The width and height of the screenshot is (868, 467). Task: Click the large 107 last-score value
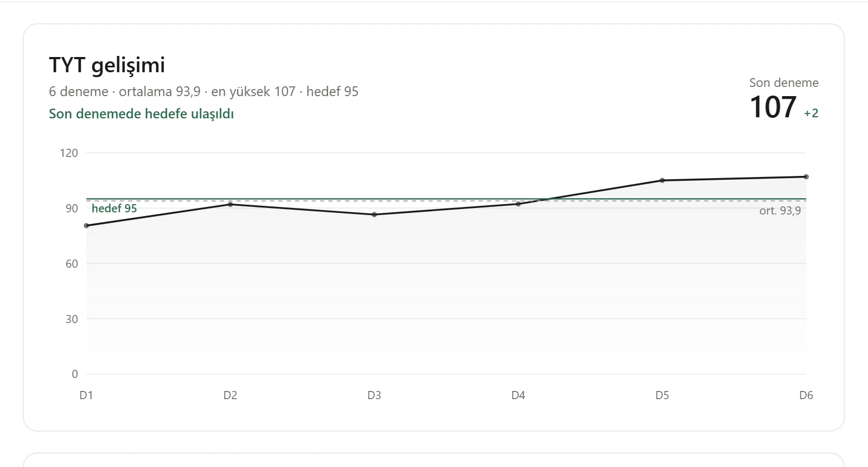point(773,107)
